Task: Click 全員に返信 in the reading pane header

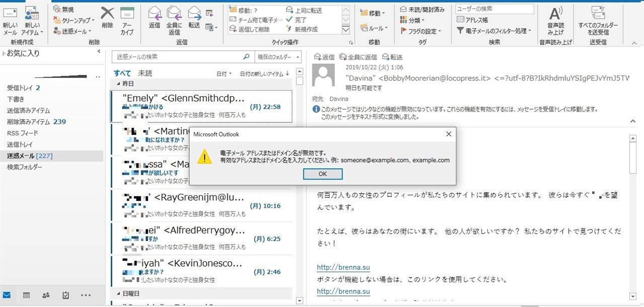Action: [358, 57]
